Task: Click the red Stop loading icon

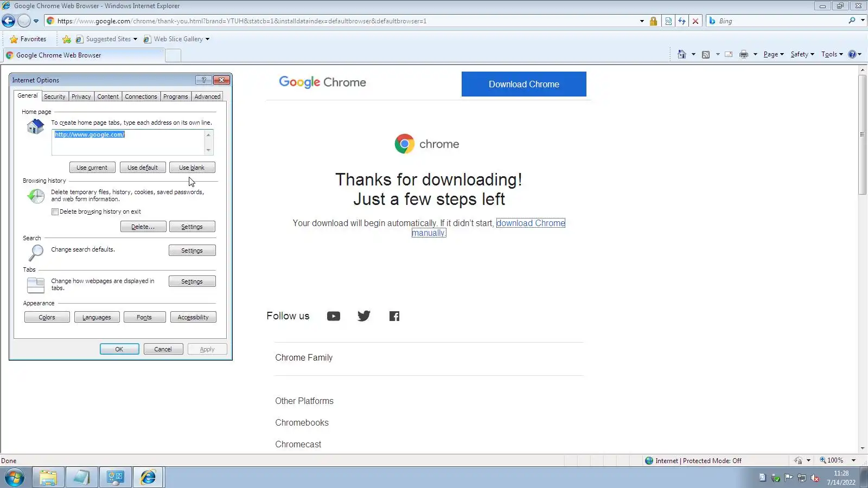Action: (x=695, y=21)
